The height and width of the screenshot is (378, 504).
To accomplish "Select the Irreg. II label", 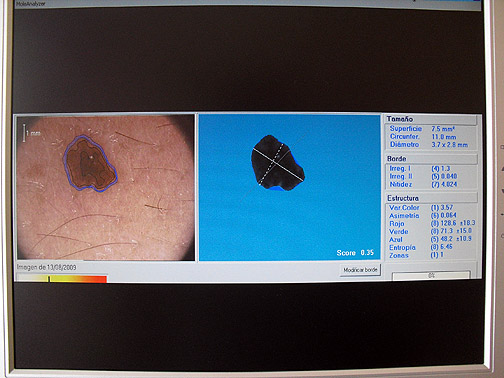I will point(401,176).
